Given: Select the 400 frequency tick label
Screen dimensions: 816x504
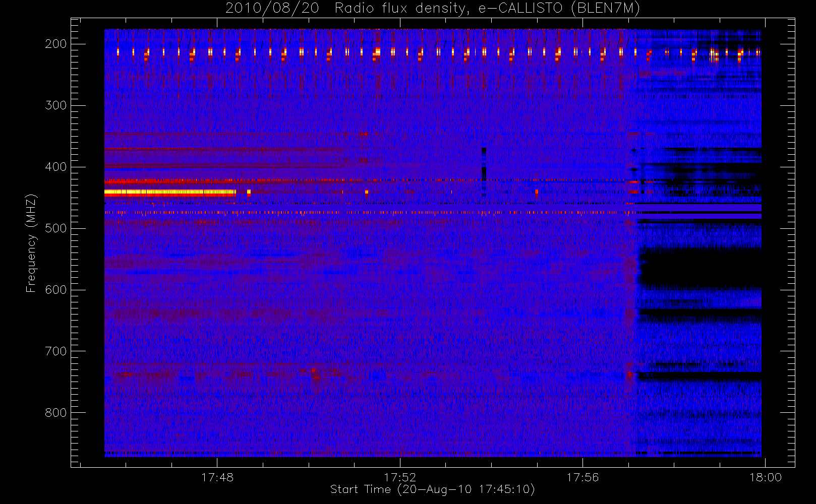Looking at the screenshot, I should click(56, 167).
